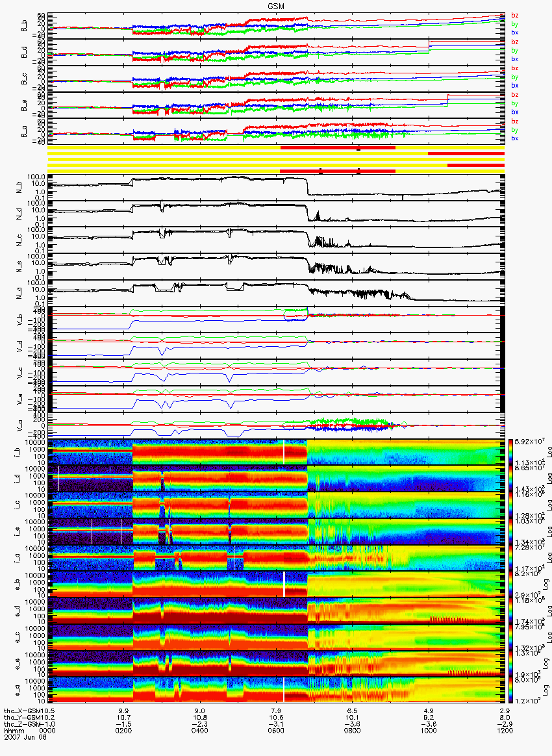Select the i_a ion spectrogram label
Screen dimensions: 552x756
click(x=18, y=559)
